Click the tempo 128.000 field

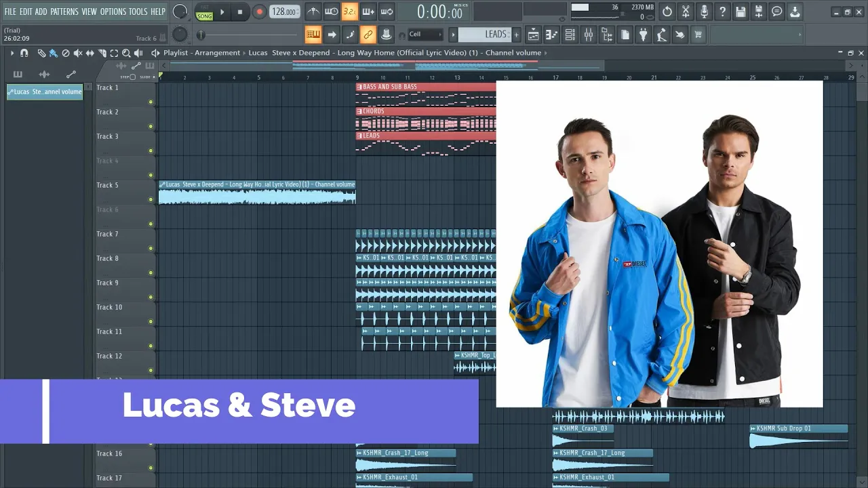click(285, 12)
